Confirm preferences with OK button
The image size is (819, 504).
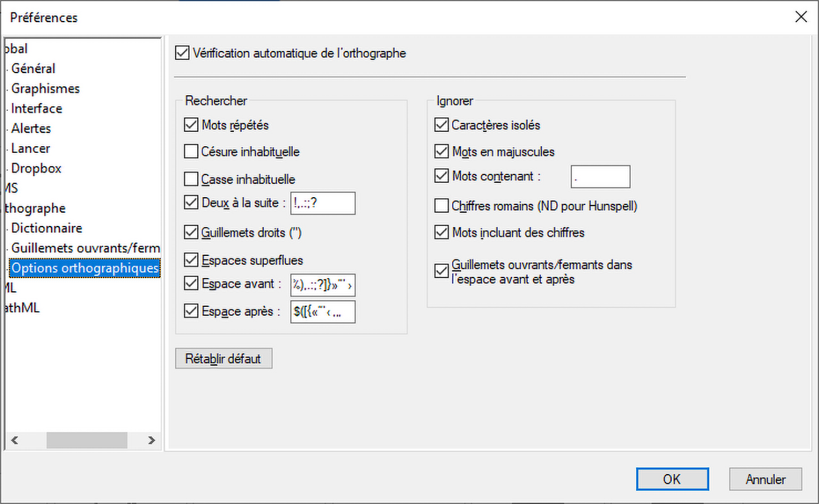[x=672, y=479]
